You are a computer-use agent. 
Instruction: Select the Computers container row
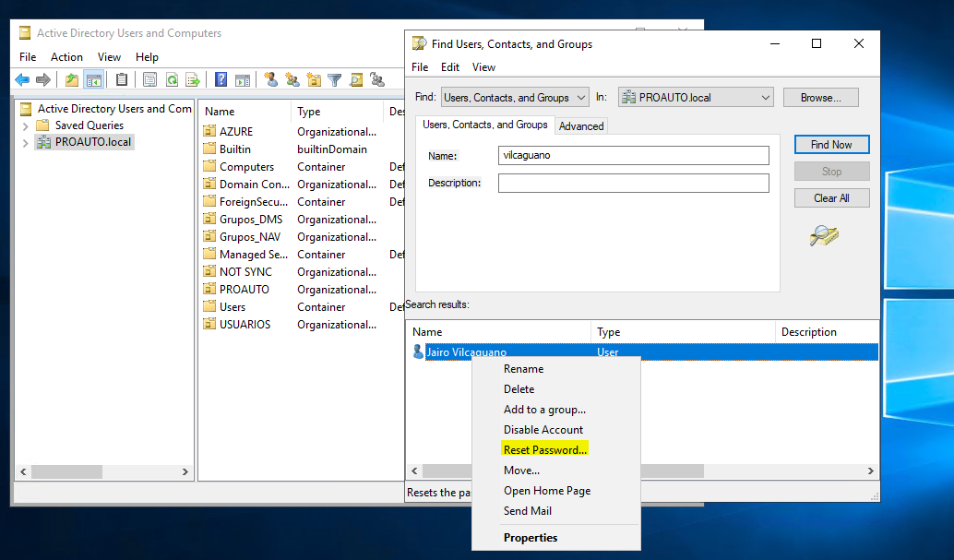coord(303,166)
